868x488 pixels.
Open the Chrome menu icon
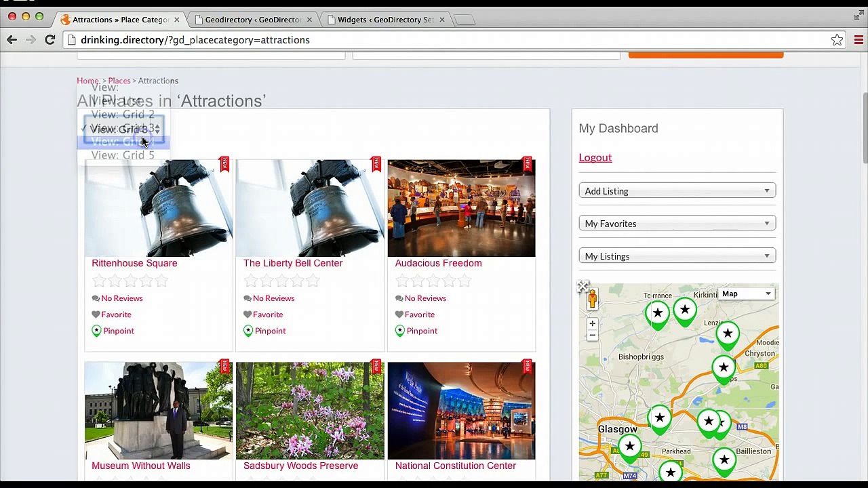click(x=859, y=40)
